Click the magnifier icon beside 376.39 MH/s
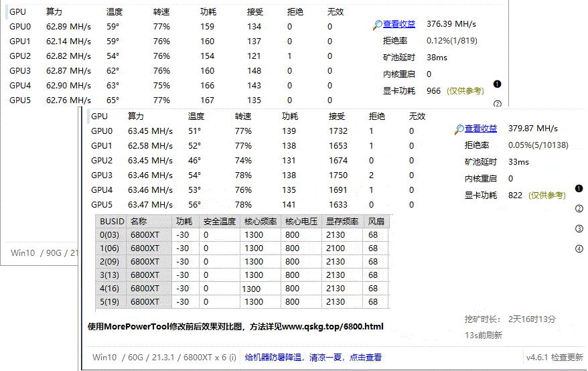Image resolution: width=588 pixels, height=371 pixels. click(378, 25)
